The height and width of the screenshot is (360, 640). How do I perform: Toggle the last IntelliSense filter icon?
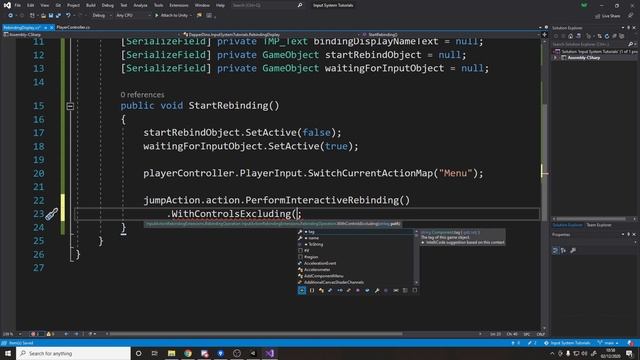415,290
